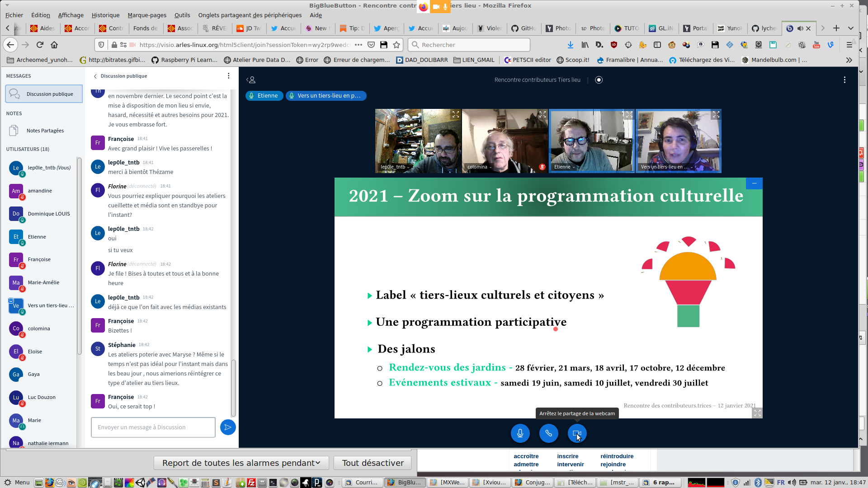Minimize presentation with blue dash button
This screenshot has height=488, width=868.
pyautogui.click(x=754, y=183)
